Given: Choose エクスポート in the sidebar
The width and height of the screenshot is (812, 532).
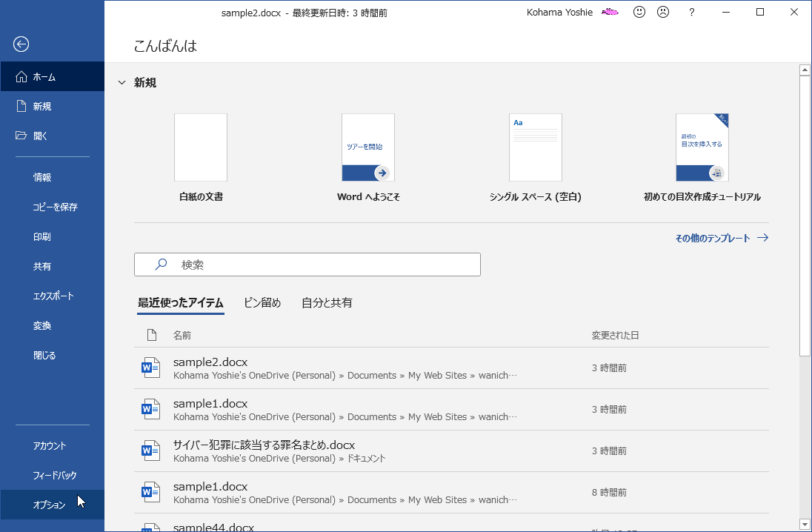Looking at the screenshot, I should [x=53, y=296].
